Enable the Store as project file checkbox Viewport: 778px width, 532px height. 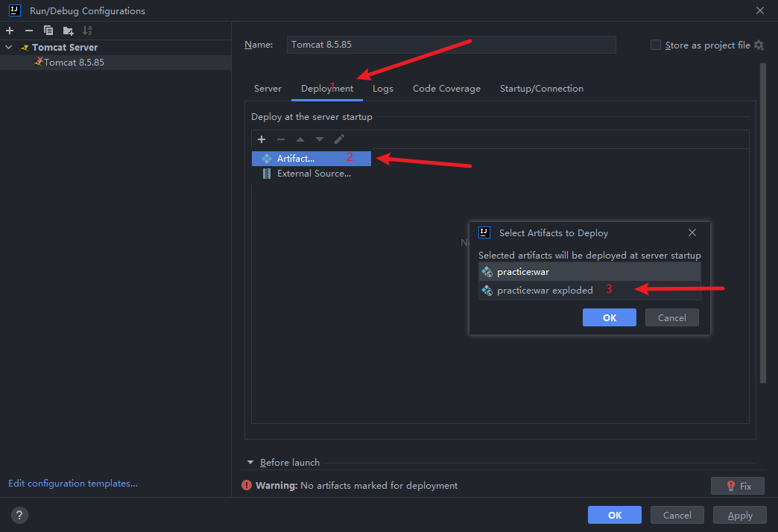pyautogui.click(x=656, y=45)
